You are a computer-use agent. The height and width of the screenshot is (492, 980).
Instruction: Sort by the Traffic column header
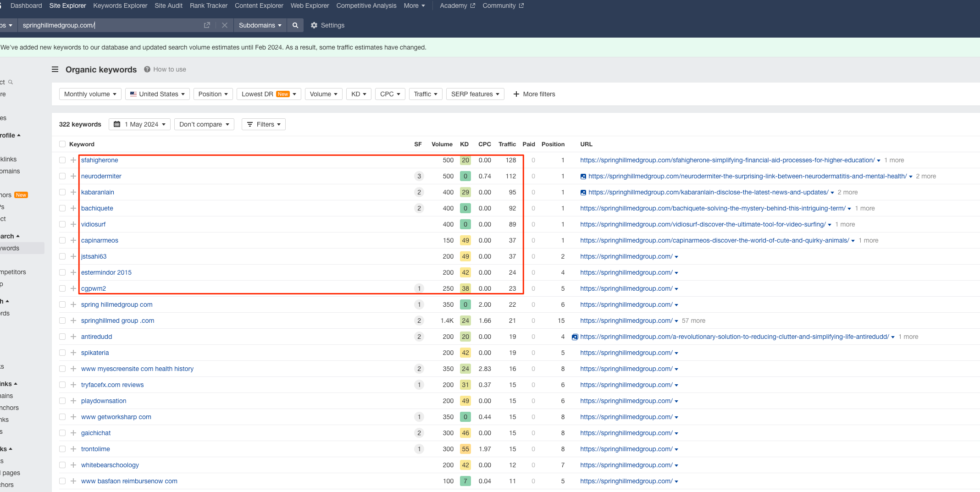point(507,144)
